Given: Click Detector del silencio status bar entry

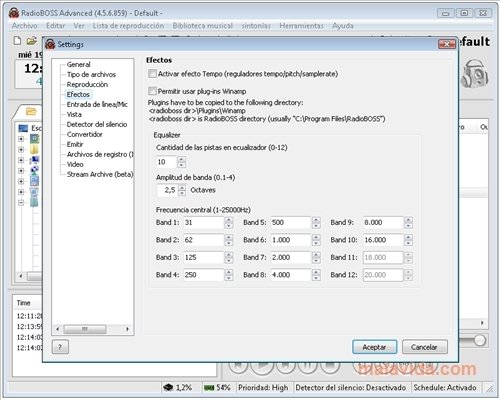Looking at the screenshot, I should coord(351,388).
